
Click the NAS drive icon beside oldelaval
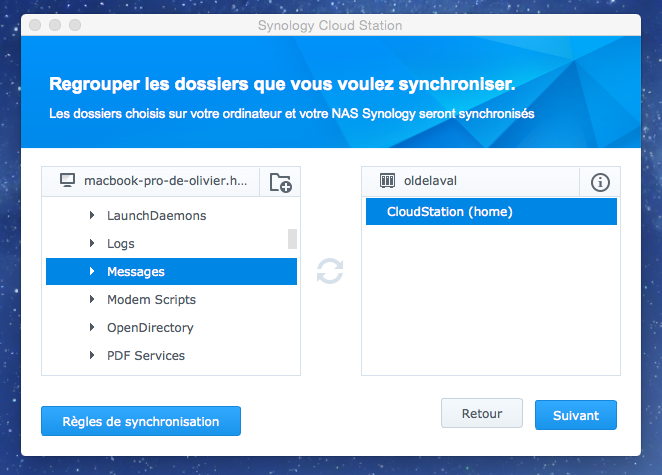[387, 181]
